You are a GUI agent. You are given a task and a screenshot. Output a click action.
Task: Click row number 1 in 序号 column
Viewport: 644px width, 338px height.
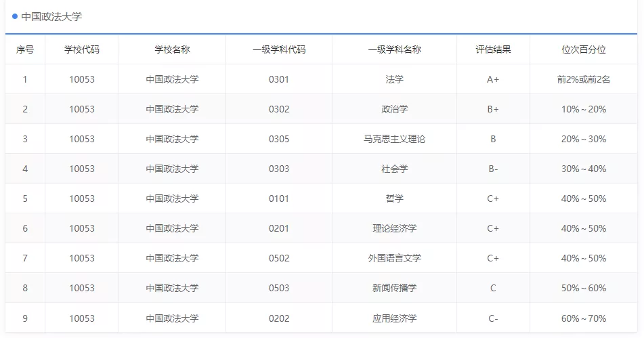coord(25,79)
